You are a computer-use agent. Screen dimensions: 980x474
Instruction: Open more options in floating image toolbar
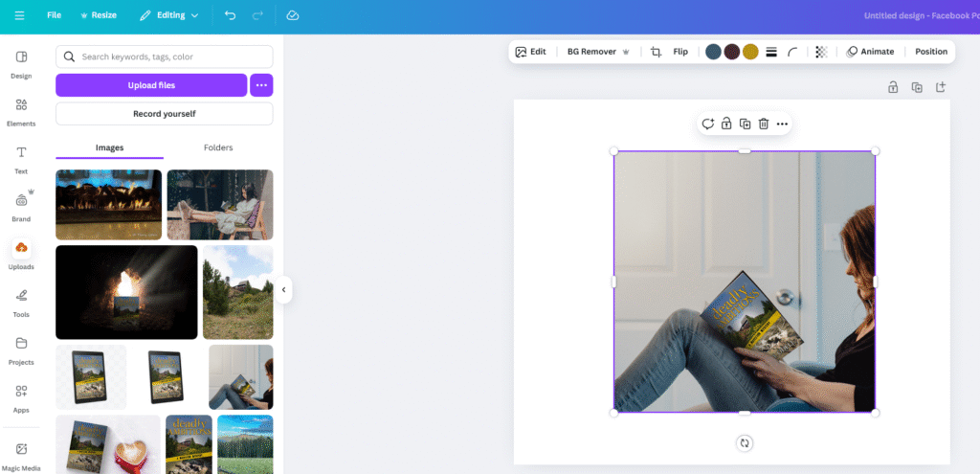pyautogui.click(x=782, y=124)
